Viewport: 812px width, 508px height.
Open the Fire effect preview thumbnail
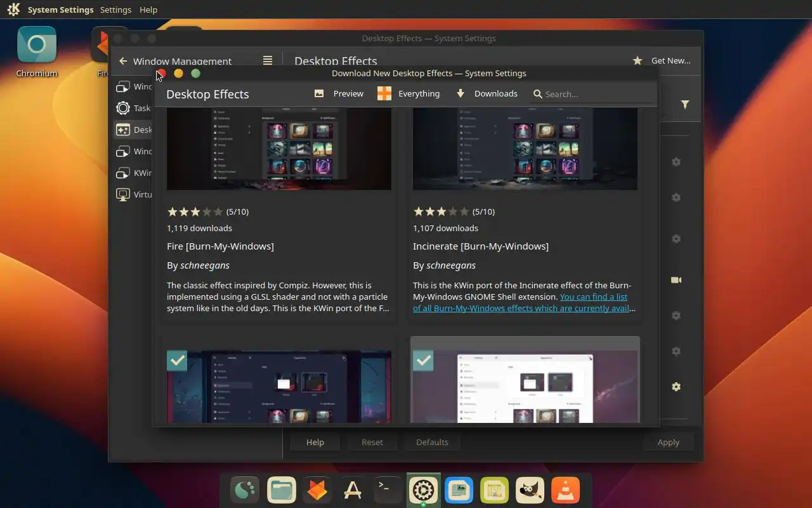click(279, 149)
